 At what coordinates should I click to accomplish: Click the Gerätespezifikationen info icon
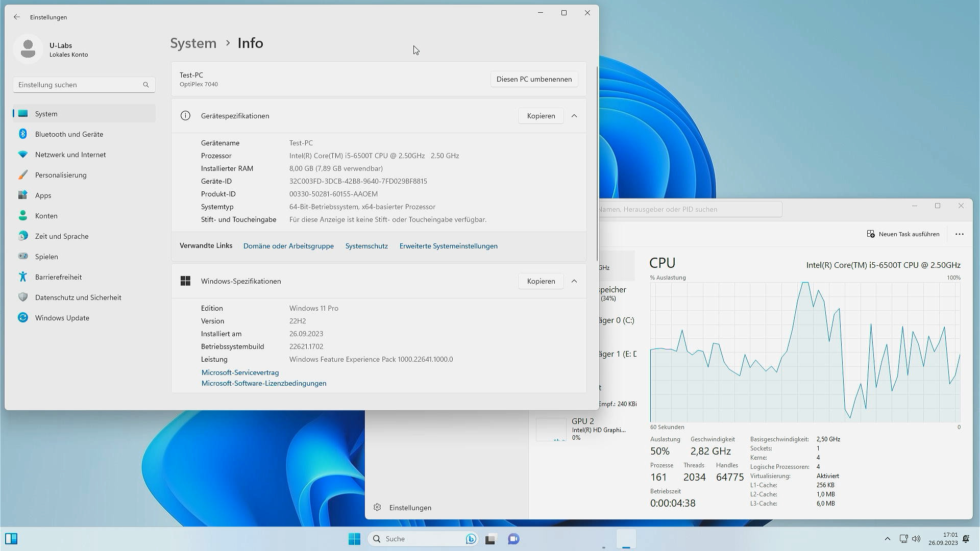[185, 116]
